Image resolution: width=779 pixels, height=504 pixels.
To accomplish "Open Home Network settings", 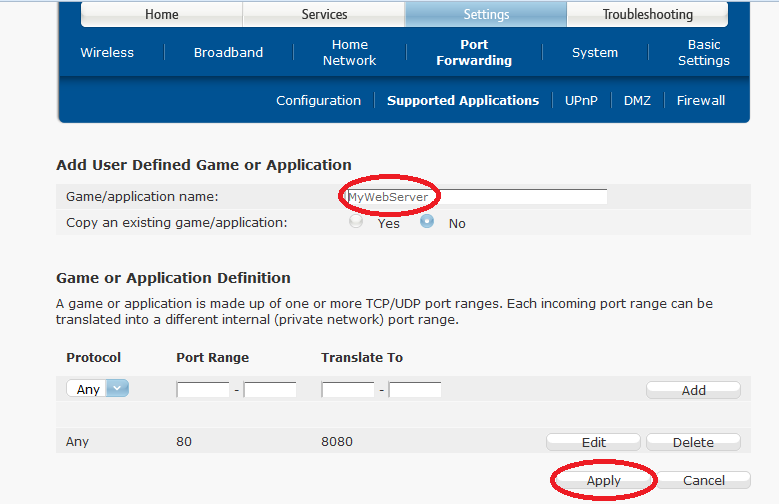I will (x=349, y=53).
